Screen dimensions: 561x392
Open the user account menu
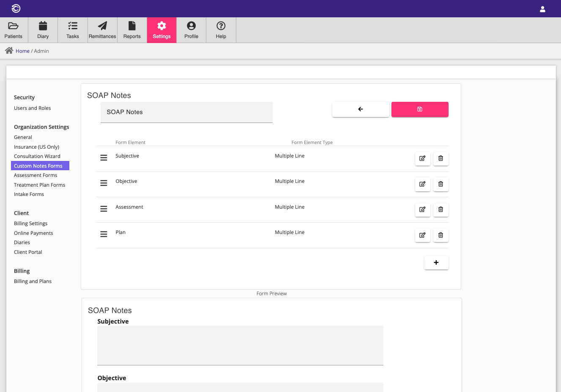tap(542, 8)
